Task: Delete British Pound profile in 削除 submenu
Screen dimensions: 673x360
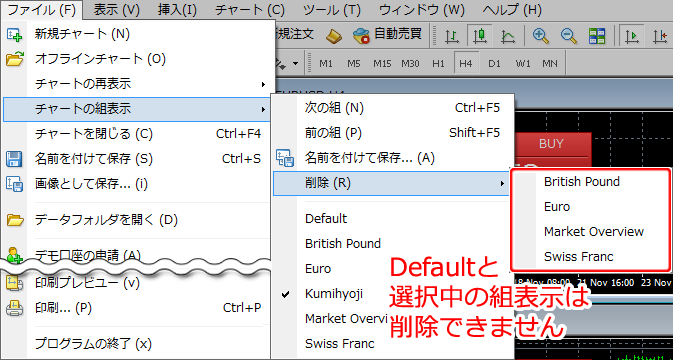Action: [590, 182]
